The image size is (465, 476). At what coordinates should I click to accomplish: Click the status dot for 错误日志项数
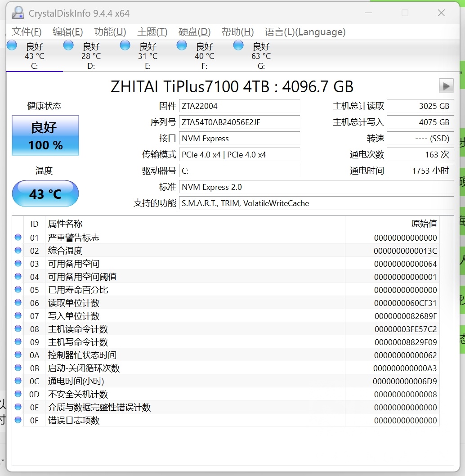[x=18, y=420]
